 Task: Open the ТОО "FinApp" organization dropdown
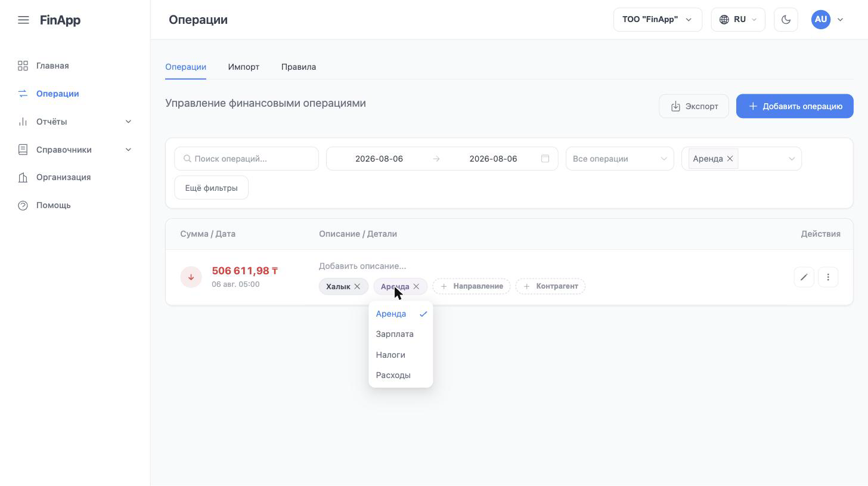658,20
